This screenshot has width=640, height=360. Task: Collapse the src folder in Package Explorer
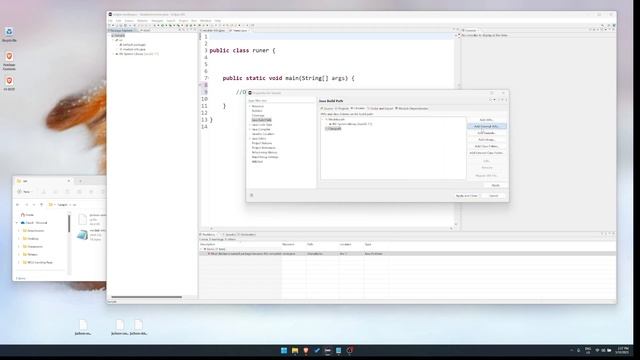114,40
